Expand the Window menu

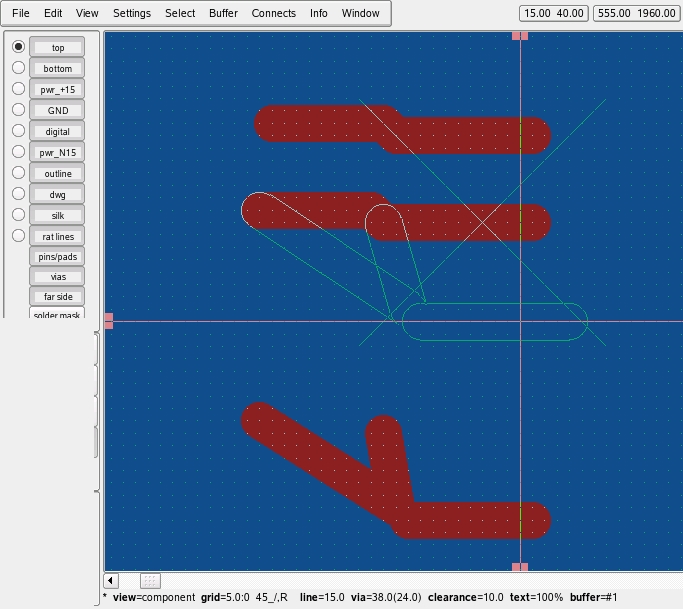[360, 13]
